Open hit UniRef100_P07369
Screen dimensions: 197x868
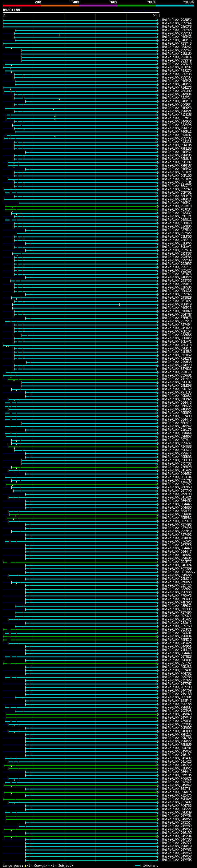coord(177,569)
